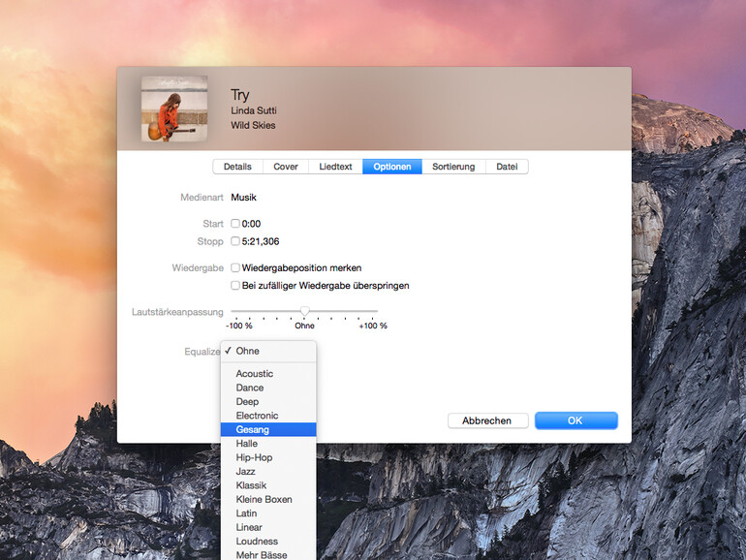Choose the Hip-Hop equalizer preset

point(268,457)
